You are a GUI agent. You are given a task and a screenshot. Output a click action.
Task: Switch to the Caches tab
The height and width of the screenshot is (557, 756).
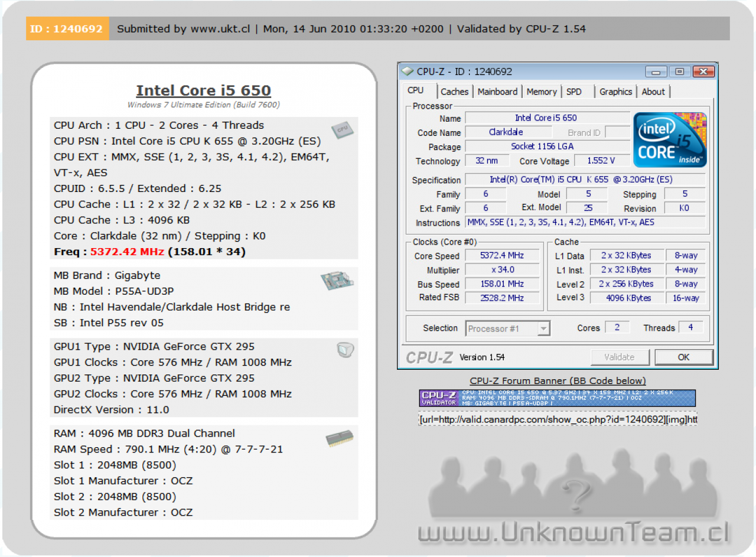(x=454, y=92)
